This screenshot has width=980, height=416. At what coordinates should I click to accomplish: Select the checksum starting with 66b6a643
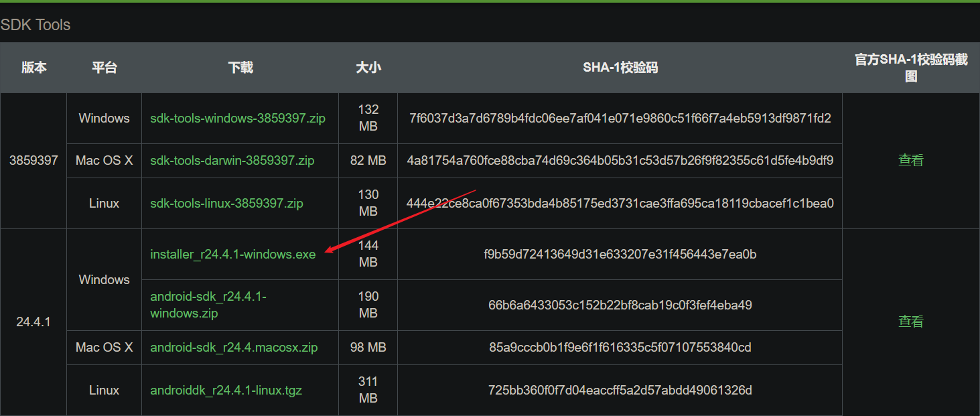point(620,305)
